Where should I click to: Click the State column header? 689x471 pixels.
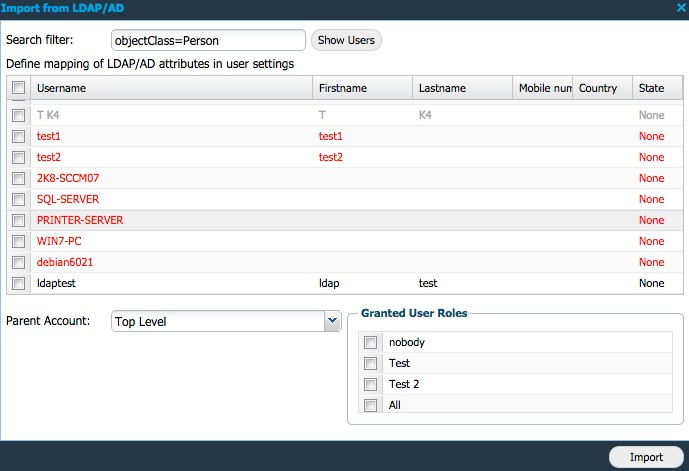pos(656,88)
